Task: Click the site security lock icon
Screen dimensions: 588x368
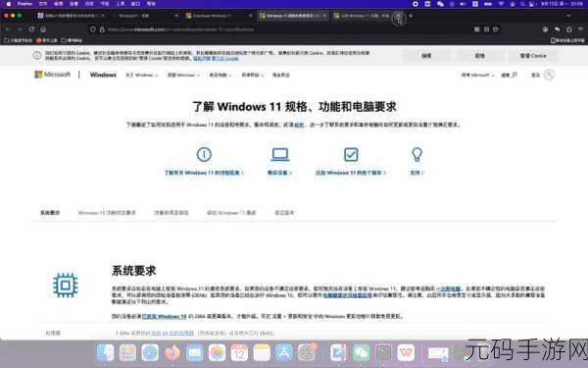Action: [102, 29]
